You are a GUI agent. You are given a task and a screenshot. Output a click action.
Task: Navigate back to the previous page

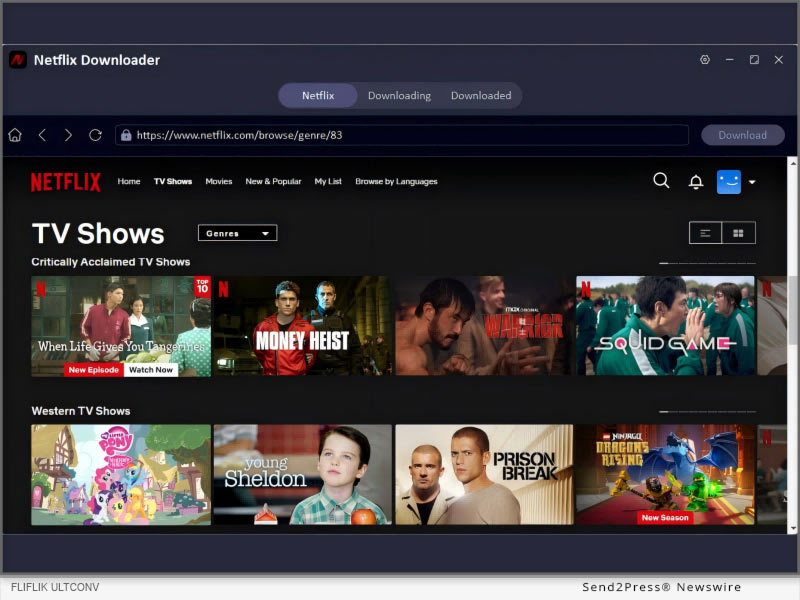pos(43,134)
